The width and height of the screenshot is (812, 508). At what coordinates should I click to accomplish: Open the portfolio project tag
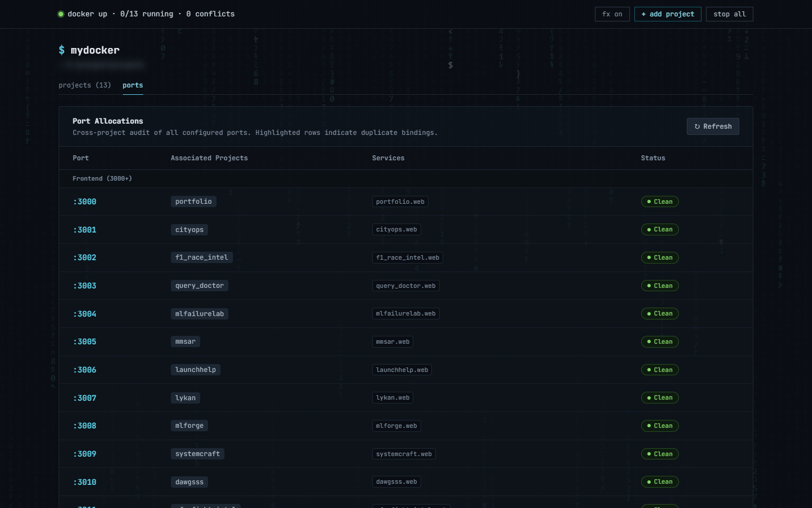[x=193, y=202]
